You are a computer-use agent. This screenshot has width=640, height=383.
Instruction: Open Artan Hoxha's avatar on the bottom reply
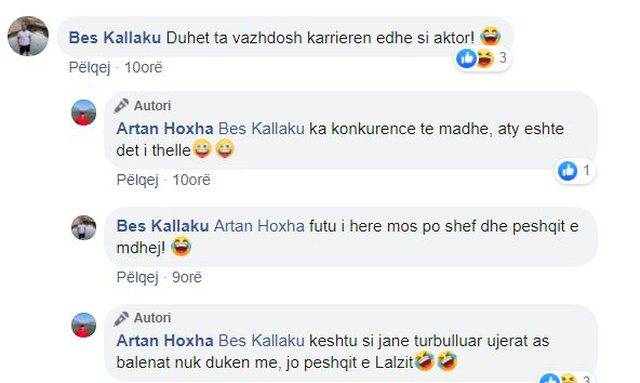(84, 325)
